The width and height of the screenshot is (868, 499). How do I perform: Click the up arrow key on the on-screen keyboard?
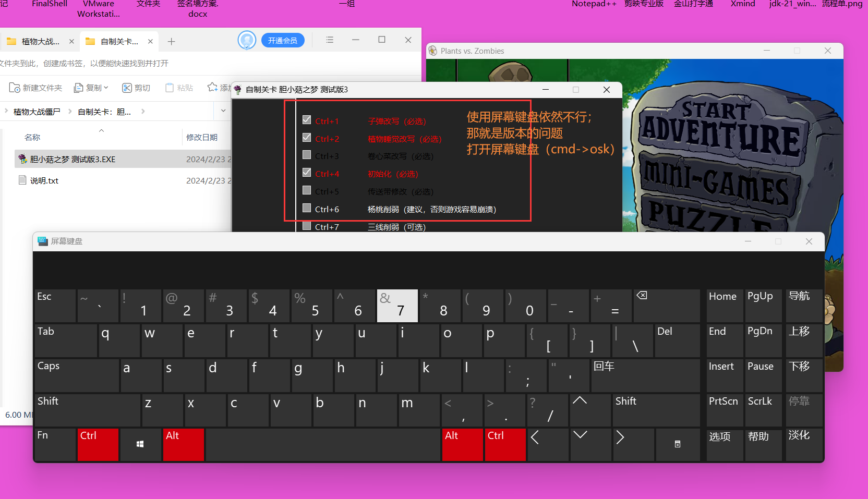(x=590, y=410)
